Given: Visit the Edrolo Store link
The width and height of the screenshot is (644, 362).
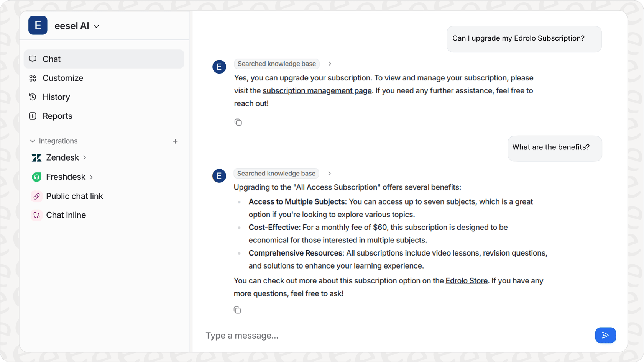Looking at the screenshot, I should click(466, 280).
